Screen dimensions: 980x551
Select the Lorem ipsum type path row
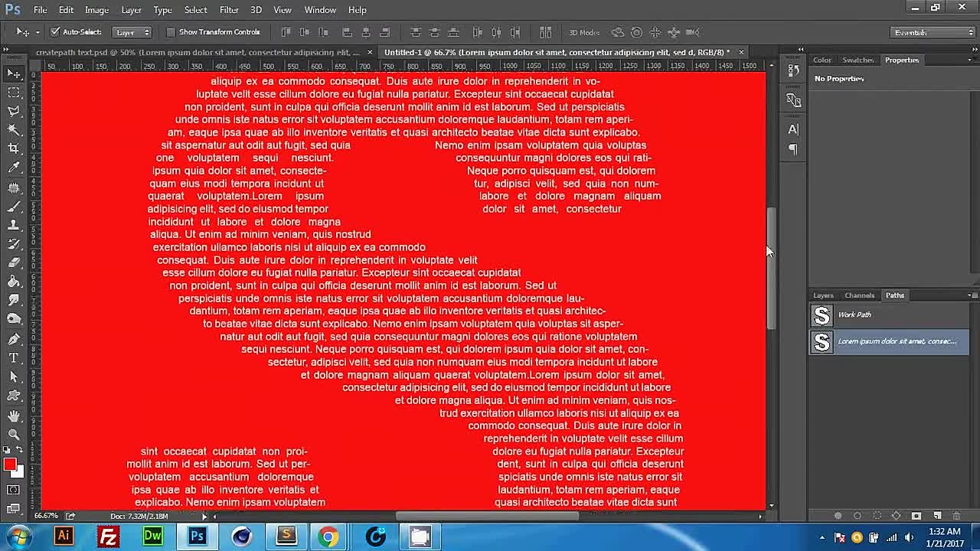pos(890,341)
